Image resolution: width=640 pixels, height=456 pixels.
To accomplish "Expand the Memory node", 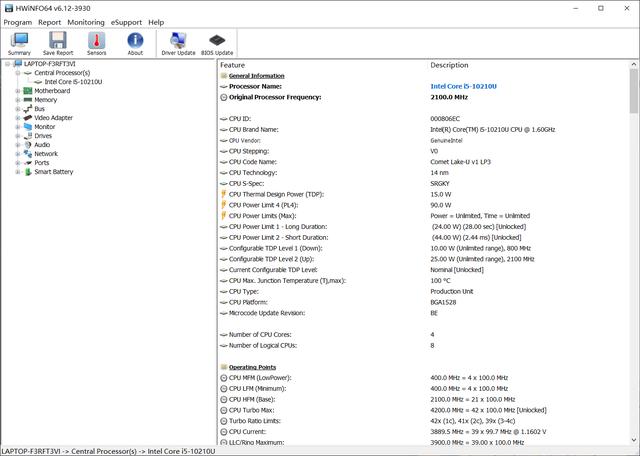I will click(x=18, y=100).
